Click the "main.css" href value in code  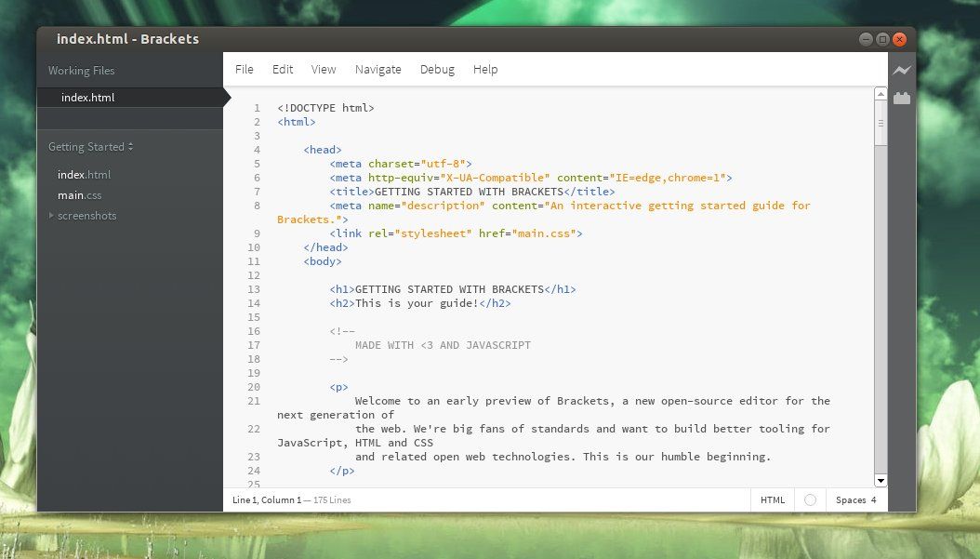pyautogui.click(x=544, y=233)
